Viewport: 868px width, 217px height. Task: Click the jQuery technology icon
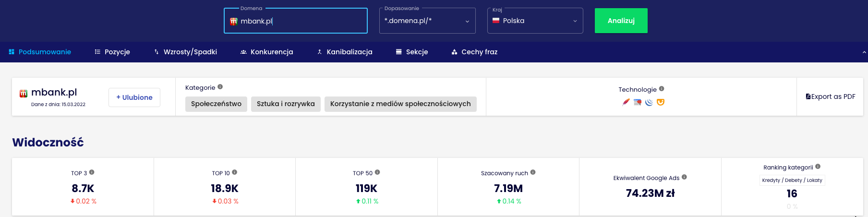coord(649,102)
